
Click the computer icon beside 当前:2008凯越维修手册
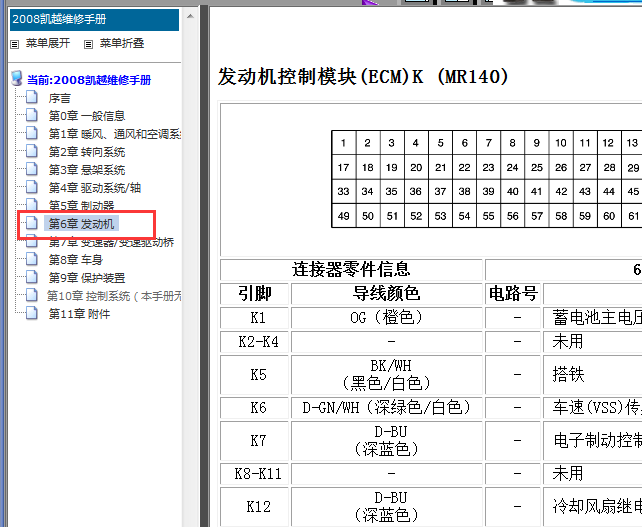[x=17, y=78]
